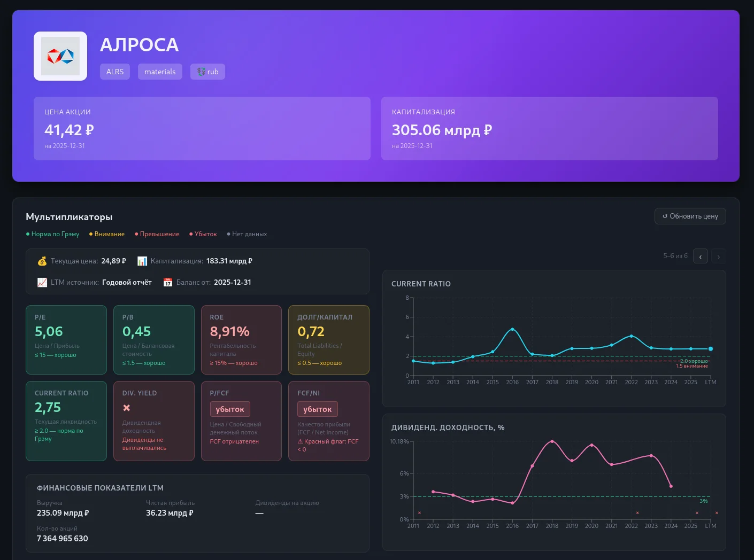This screenshot has height=560, width=754.
Task: Click the 5–6 из 6 page indicator
Action: coord(675,256)
